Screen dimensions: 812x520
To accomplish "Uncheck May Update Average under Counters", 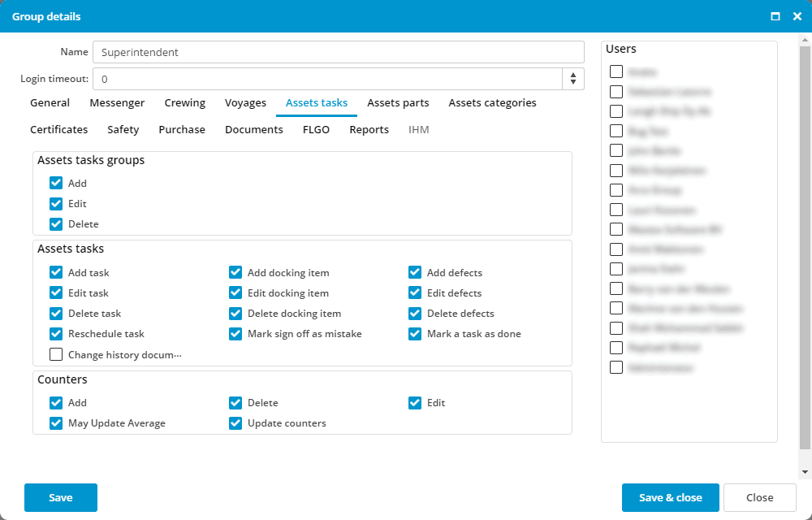I will click(x=56, y=423).
